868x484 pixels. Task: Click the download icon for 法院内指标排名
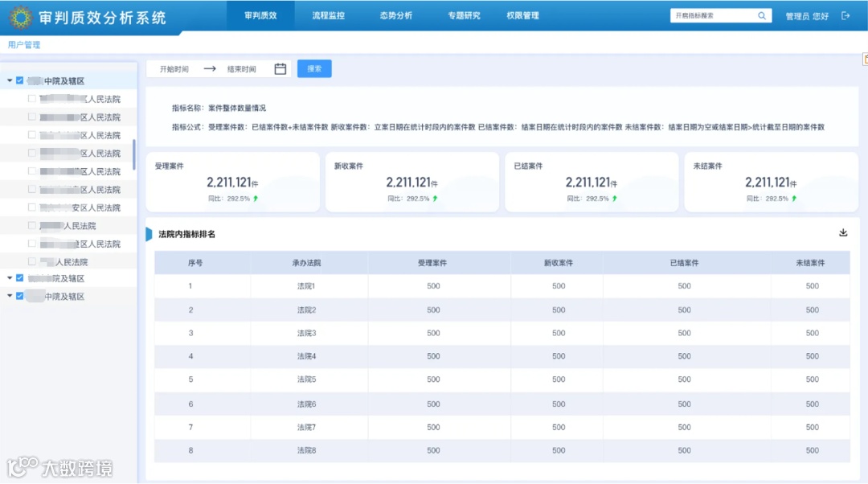[x=843, y=232]
